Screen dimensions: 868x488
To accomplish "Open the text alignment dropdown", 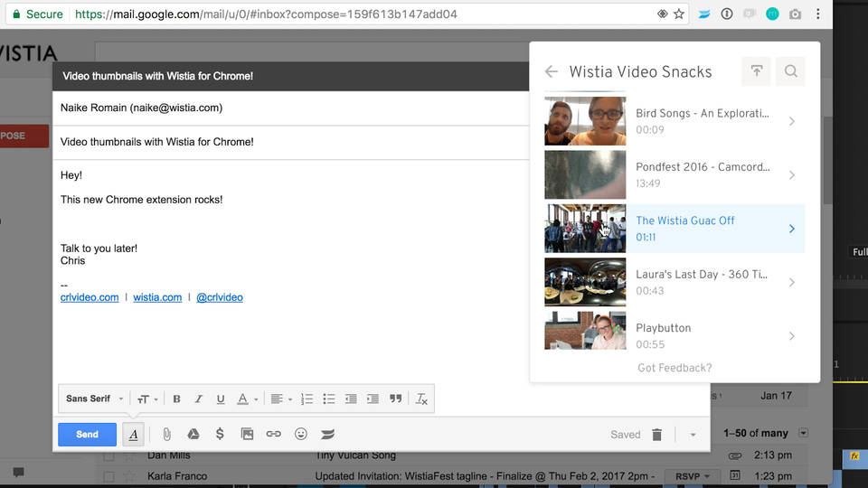I will [x=281, y=399].
